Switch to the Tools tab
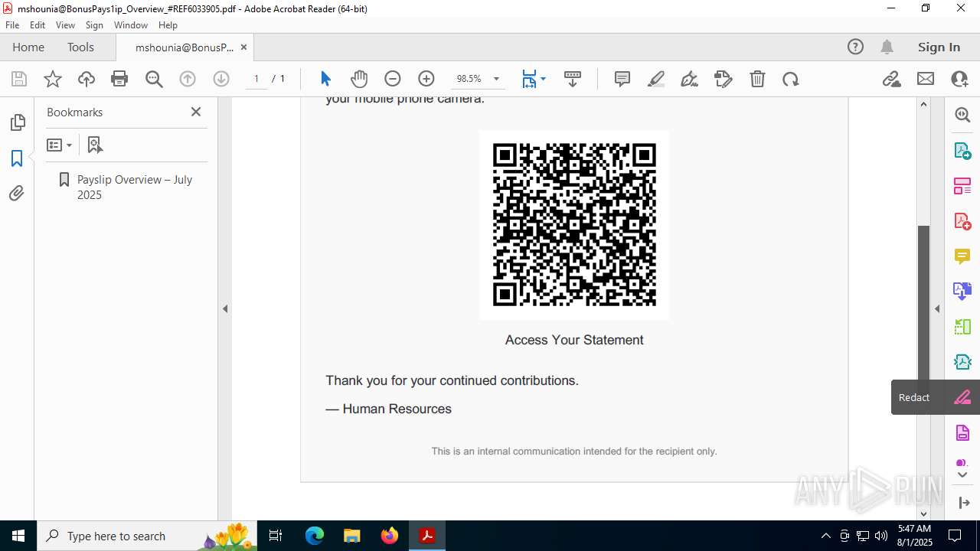 tap(80, 47)
